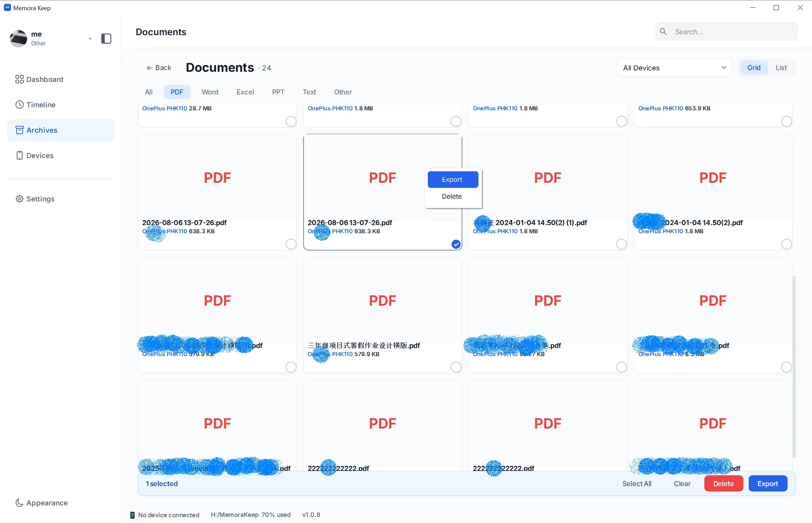Expand the user profile switcher arrow
The image size is (812, 523).
pos(90,39)
